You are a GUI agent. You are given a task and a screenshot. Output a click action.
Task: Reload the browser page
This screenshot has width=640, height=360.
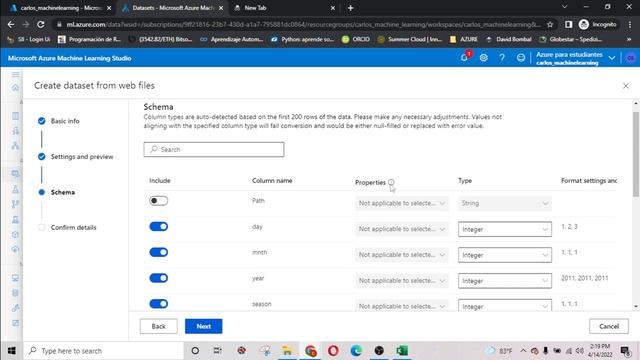point(40,24)
